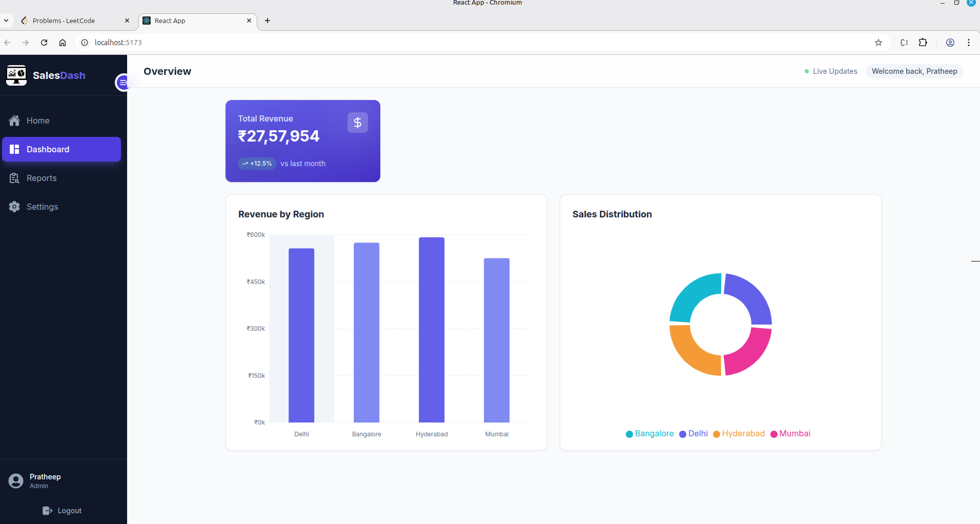
Task: Click the dollar icon on revenue card
Action: click(x=358, y=123)
